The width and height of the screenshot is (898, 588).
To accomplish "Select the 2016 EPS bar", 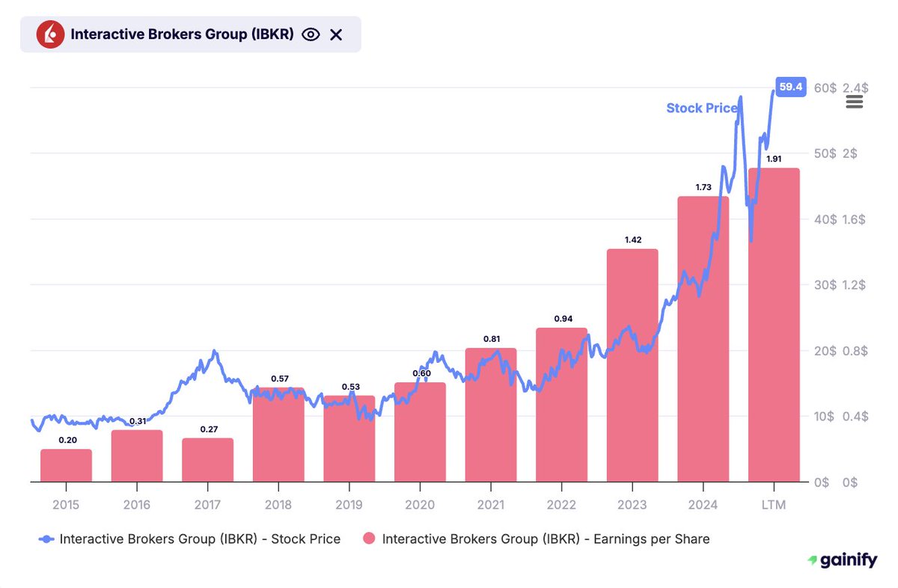I will pos(137,456).
